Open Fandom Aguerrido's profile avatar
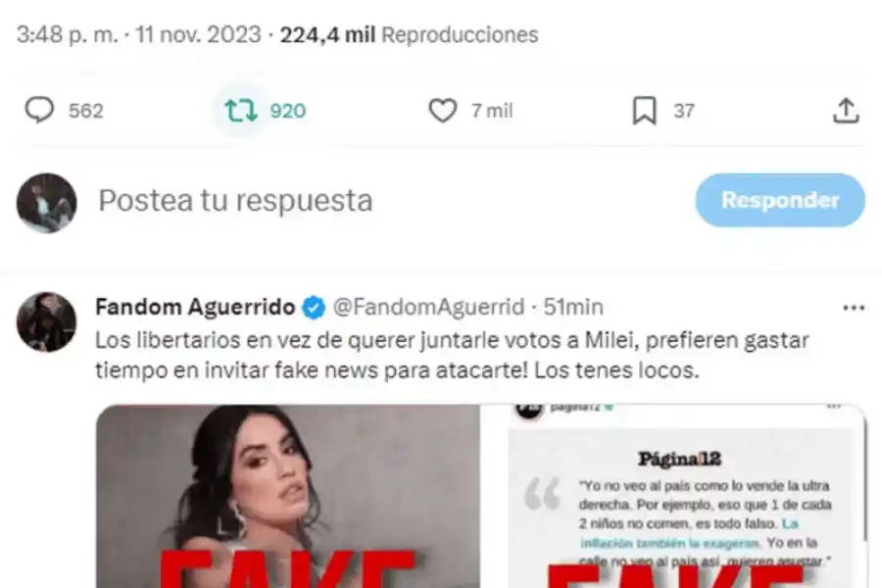The height and width of the screenshot is (588, 882). click(x=47, y=321)
